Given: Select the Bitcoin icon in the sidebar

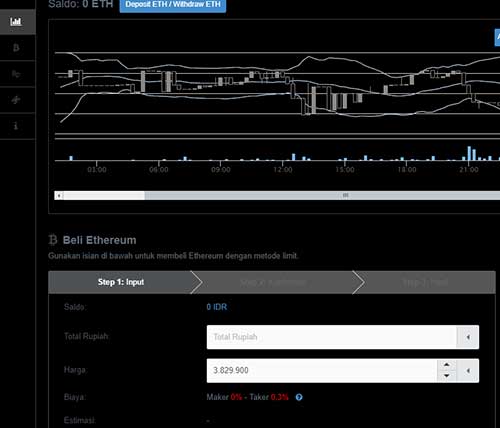Looking at the screenshot, I should pyautogui.click(x=16, y=48).
